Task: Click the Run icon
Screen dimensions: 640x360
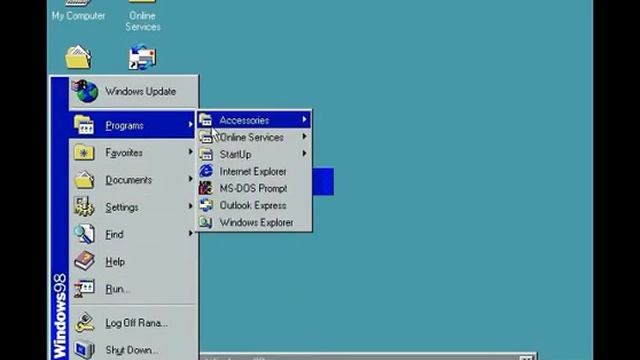Action: pyautogui.click(x=84, y=289)
